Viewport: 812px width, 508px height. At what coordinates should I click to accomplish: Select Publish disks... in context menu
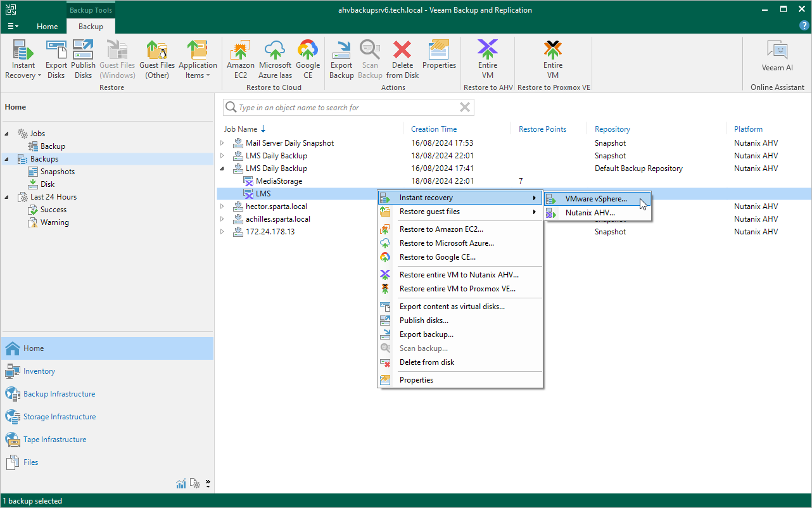click(460, 321)
